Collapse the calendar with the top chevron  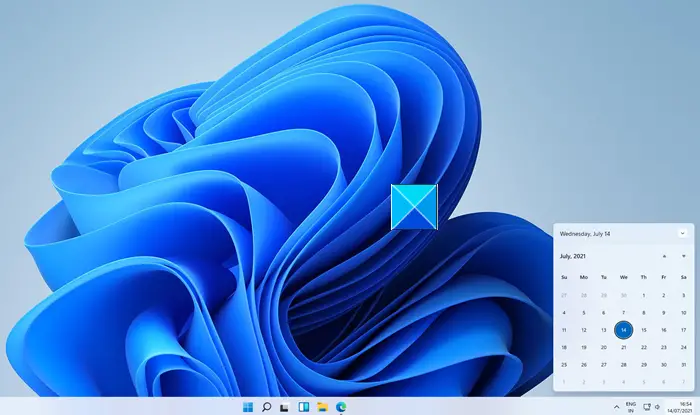tap(682, 233)
